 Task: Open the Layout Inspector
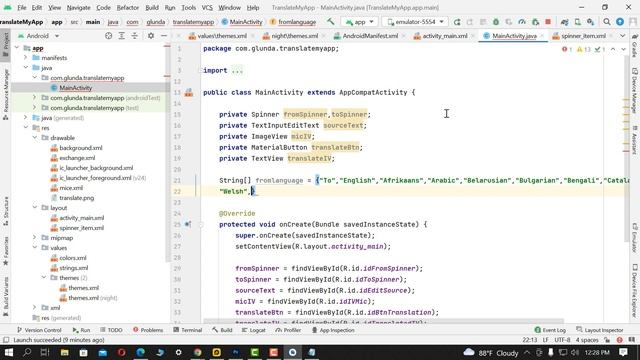(x=600, y=330)
